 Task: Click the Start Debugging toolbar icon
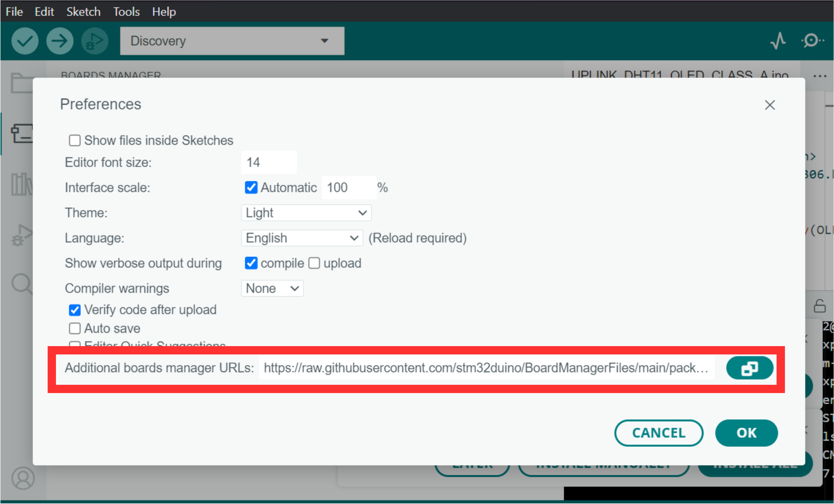tap(95, 41)
